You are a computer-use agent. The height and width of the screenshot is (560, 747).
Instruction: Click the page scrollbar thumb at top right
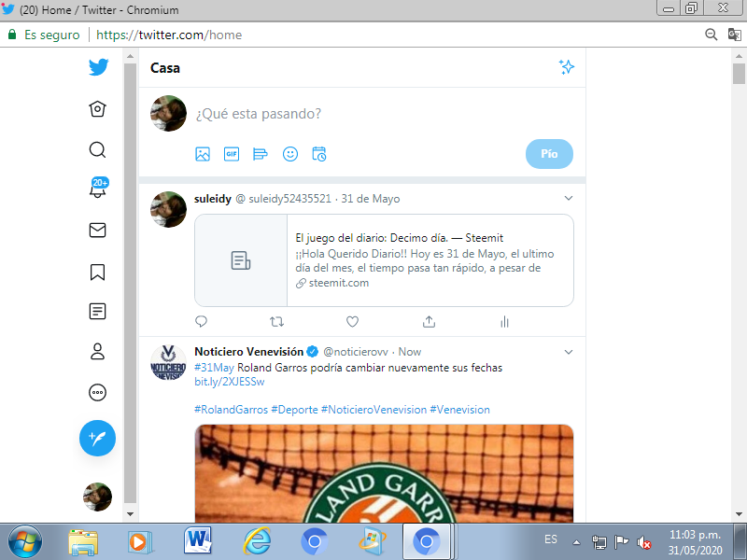739,74
